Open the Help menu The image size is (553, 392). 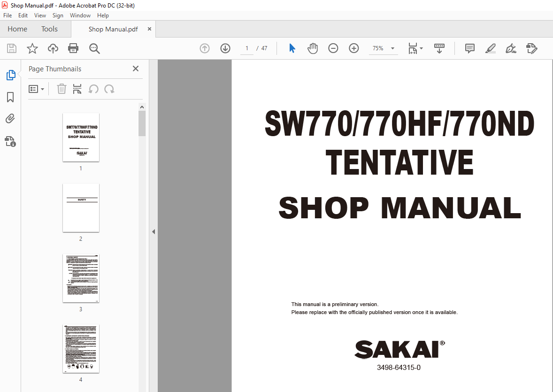coord(103,15)
